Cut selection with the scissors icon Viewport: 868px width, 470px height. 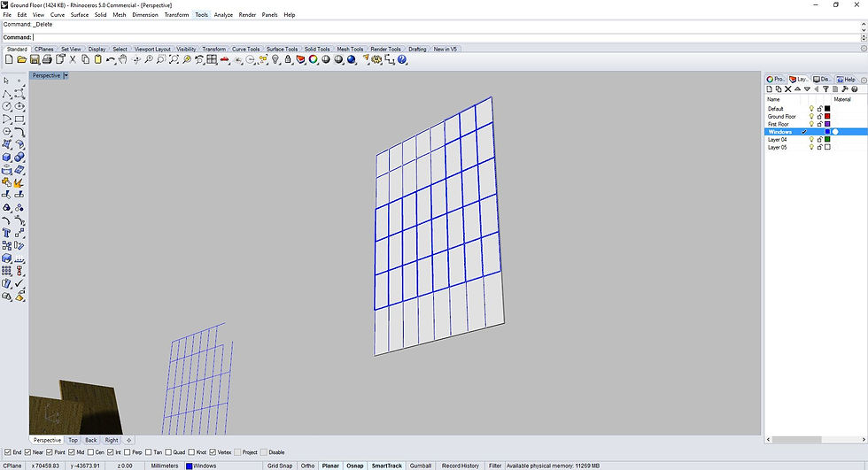point(73,59)
